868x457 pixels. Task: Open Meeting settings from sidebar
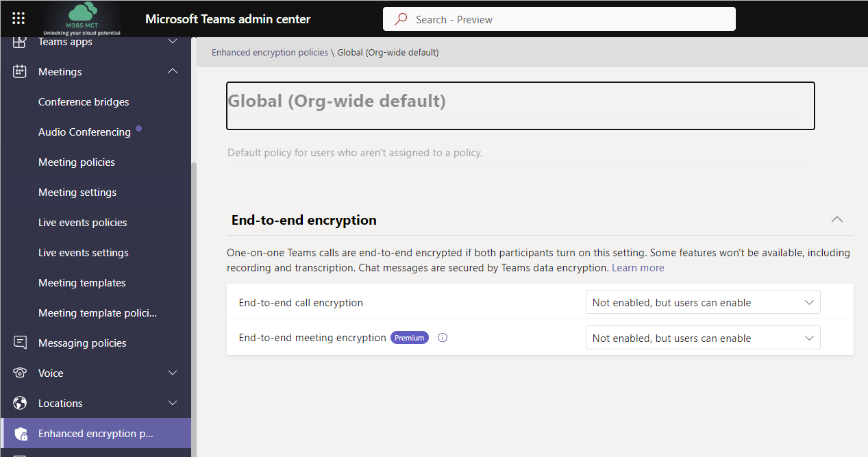point(77,192)
